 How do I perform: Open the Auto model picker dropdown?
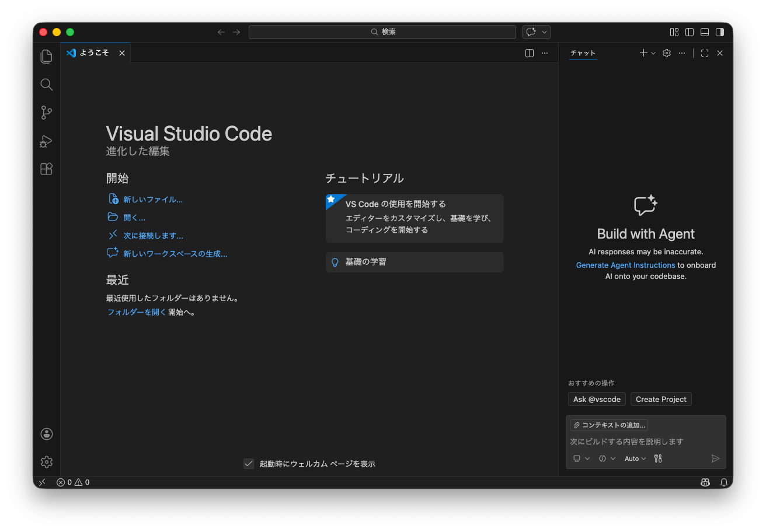[x=635, y=459]
